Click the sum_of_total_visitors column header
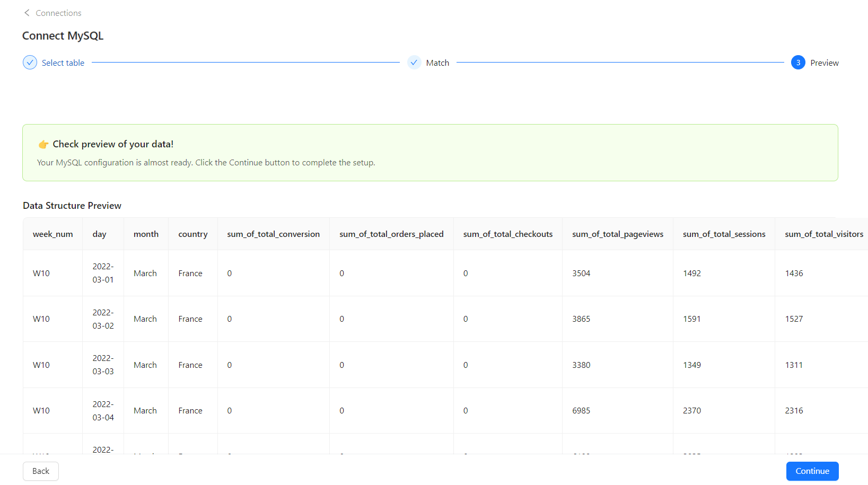Image resolution: width=868 pixels, height=485 pixels. 824,234
